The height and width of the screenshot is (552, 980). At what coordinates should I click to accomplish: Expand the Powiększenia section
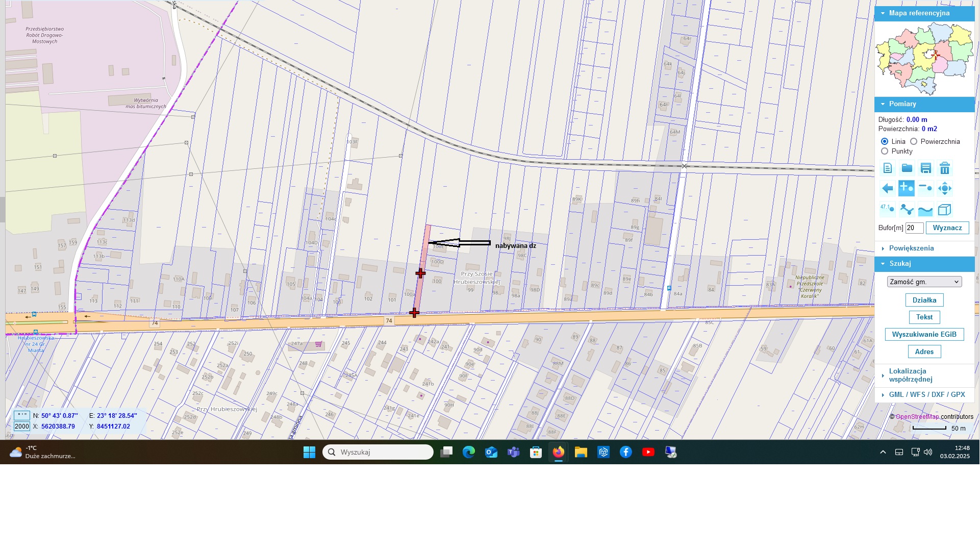click(911, 248)
